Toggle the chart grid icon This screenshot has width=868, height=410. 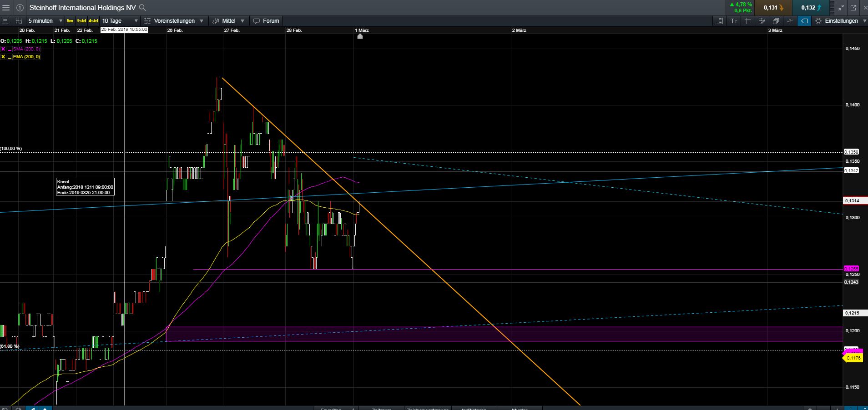(748, 21)
